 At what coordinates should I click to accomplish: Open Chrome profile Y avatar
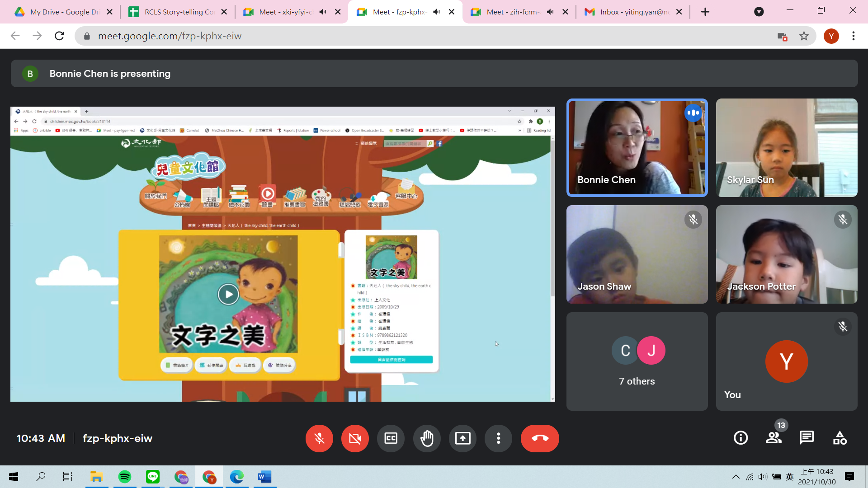831,36
